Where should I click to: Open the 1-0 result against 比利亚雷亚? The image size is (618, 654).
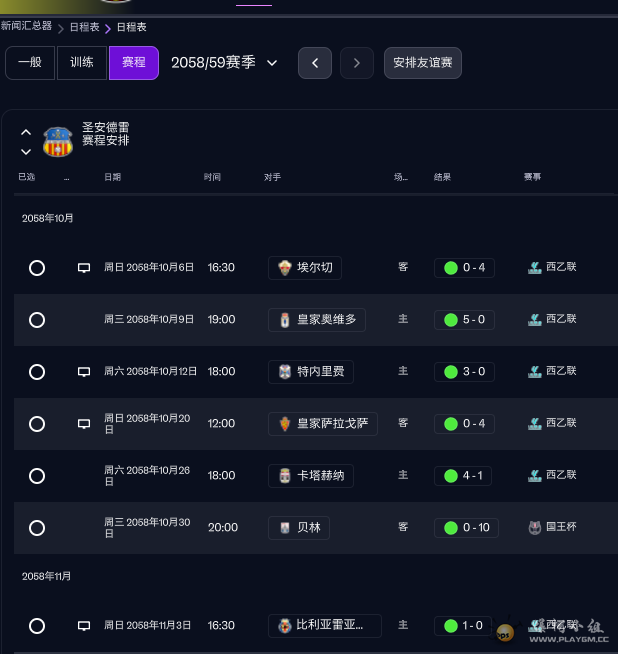[x=463, y=626]
